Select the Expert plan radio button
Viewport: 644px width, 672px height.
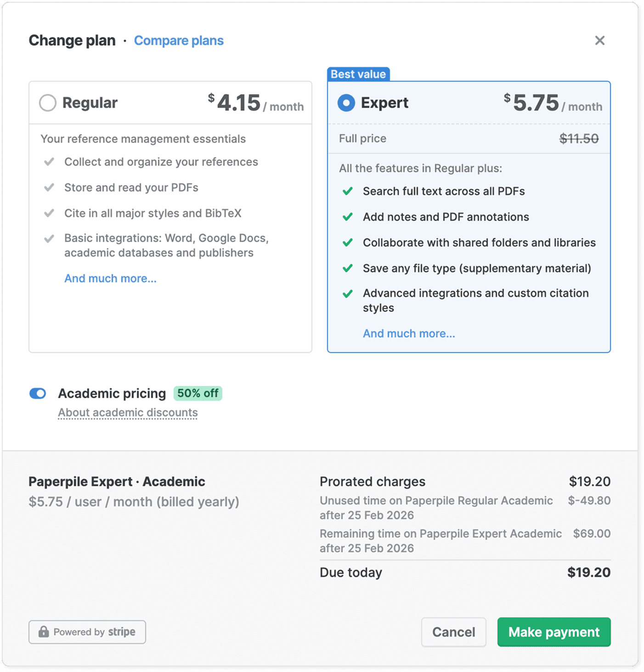pos(346,103)
